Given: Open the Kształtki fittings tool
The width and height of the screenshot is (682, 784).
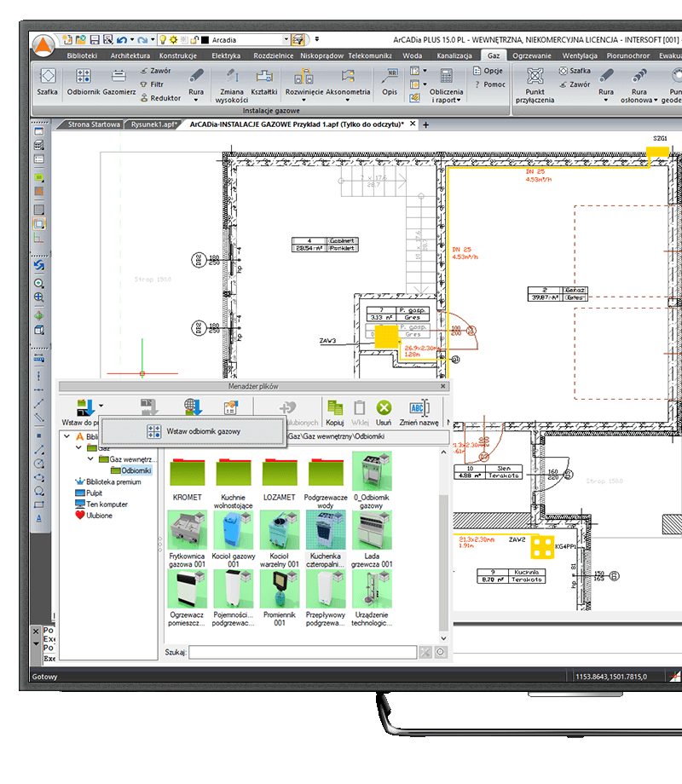Looking at the screenshot, I should 264,82.
